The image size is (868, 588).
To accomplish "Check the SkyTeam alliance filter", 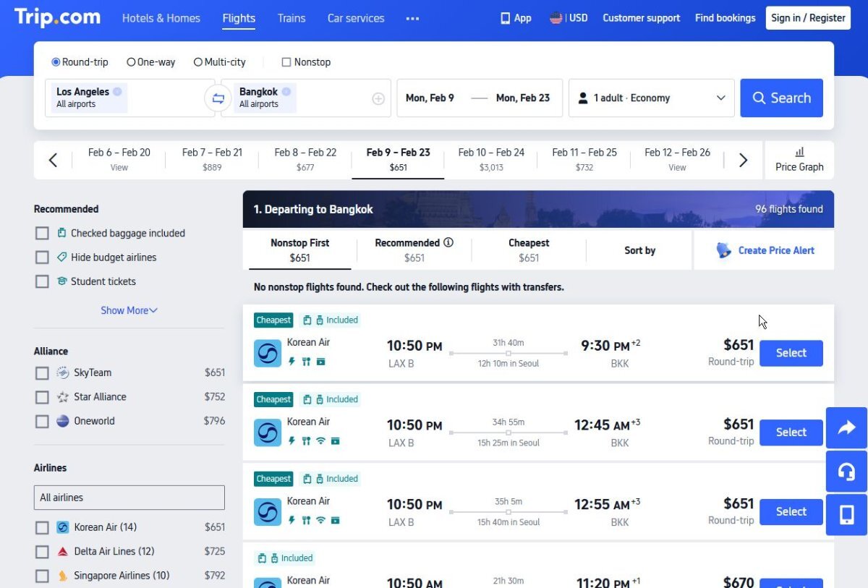I will click(x=43, y=373).
